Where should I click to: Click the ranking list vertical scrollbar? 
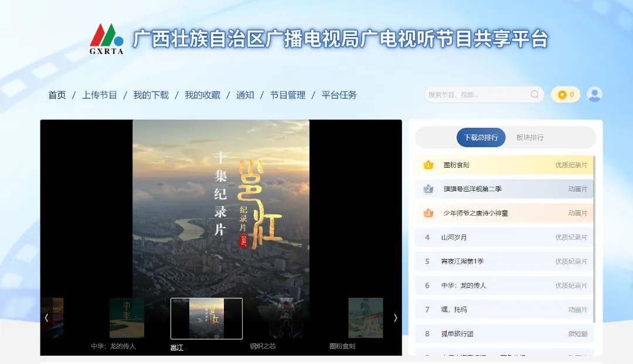[594, 234]
